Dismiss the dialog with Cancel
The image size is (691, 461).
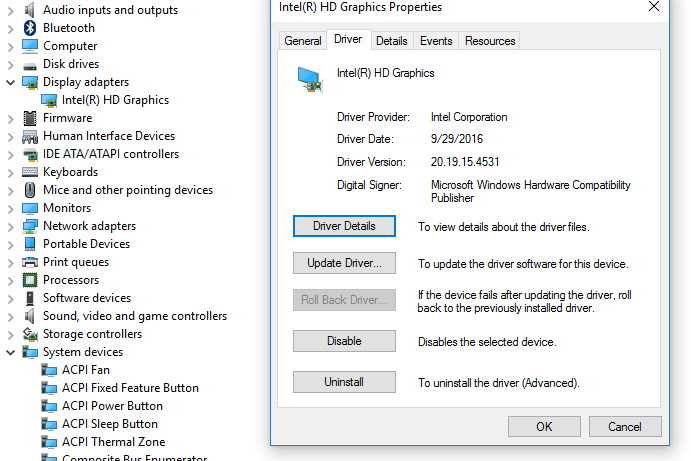625,427
